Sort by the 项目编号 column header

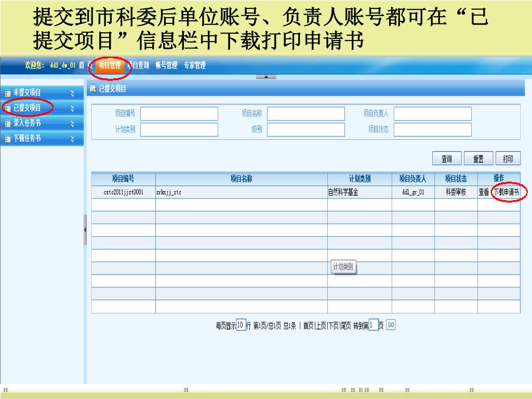(x=123, y=179)
